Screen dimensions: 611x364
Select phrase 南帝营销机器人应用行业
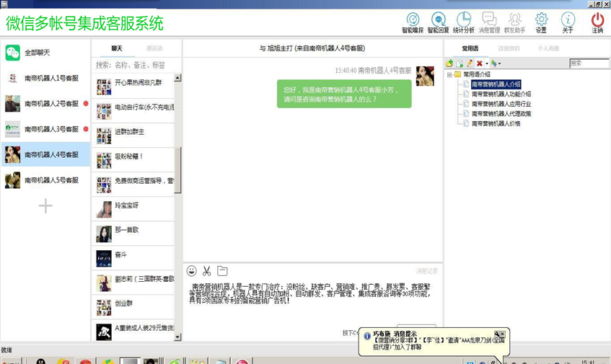tap(501, 104)
